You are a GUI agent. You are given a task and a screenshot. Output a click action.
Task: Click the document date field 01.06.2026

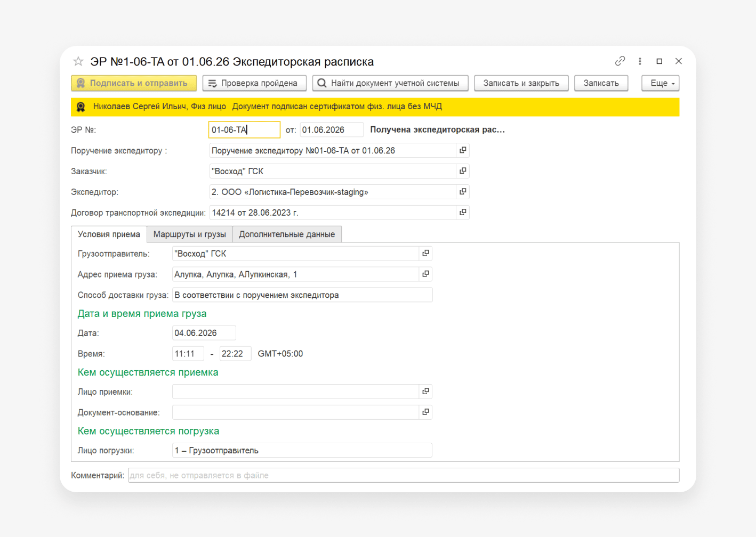(332, 130)
